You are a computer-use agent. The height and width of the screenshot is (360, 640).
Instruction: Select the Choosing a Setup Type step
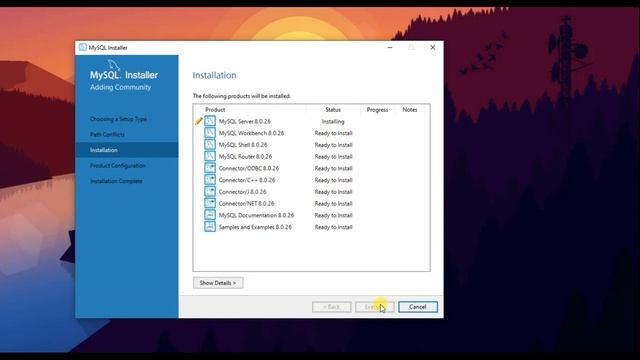(118, 119)
